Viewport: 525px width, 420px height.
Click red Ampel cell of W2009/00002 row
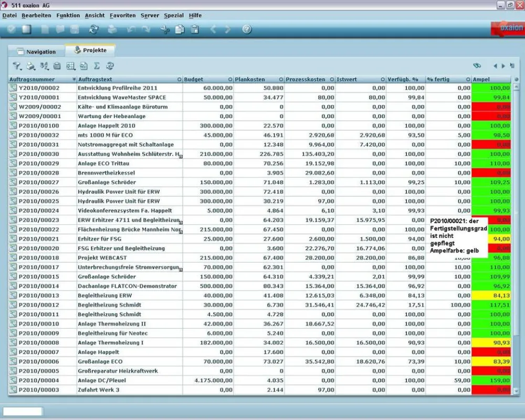click(x=491, y=107)
